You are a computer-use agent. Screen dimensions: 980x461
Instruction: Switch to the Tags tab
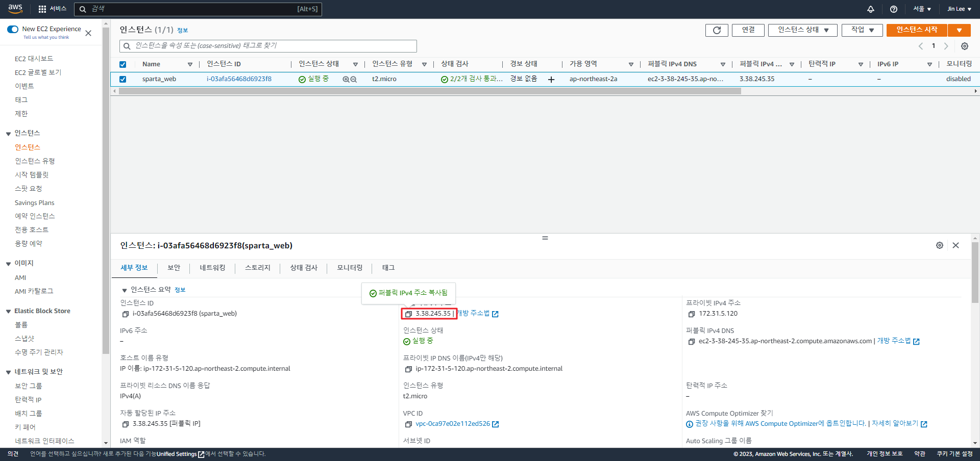click(x=388, y=268)
